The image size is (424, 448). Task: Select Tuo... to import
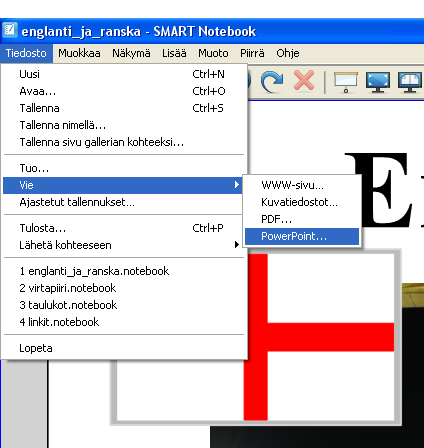tap(123, 168)
